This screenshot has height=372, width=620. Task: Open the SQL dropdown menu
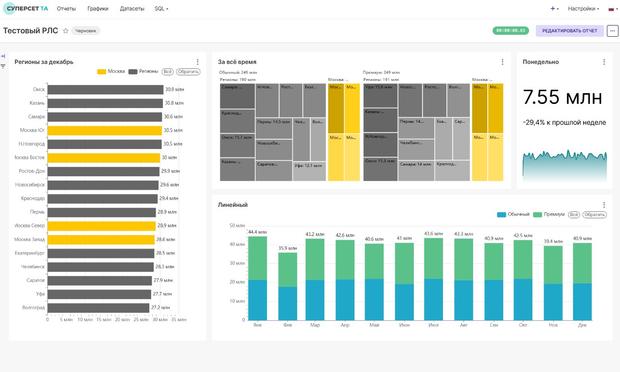tap(161, 8)
